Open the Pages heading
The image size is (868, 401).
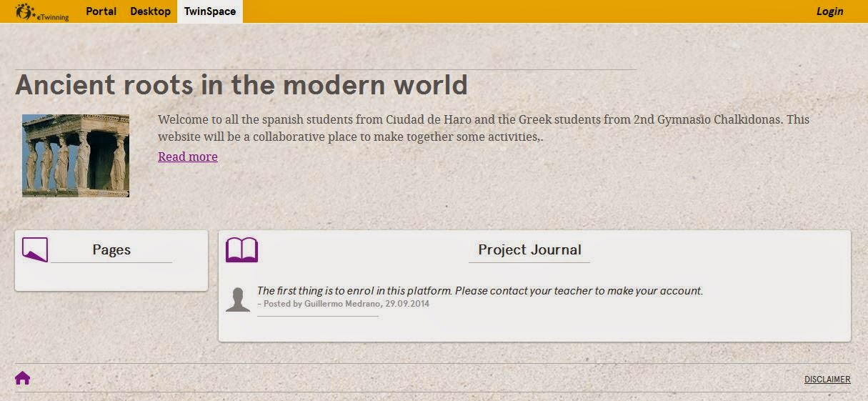(x=111, y=249)
